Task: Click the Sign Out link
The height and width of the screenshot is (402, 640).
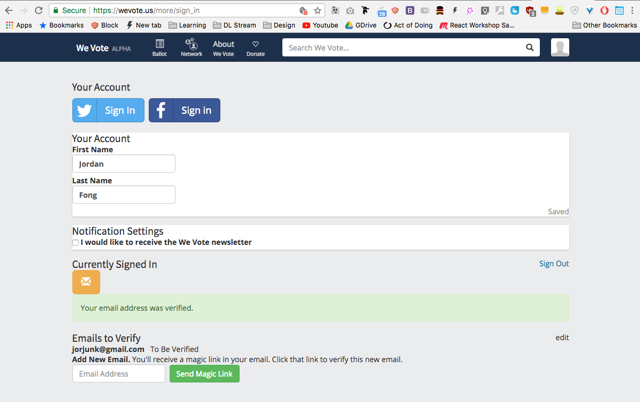Action: coord(554,264)
